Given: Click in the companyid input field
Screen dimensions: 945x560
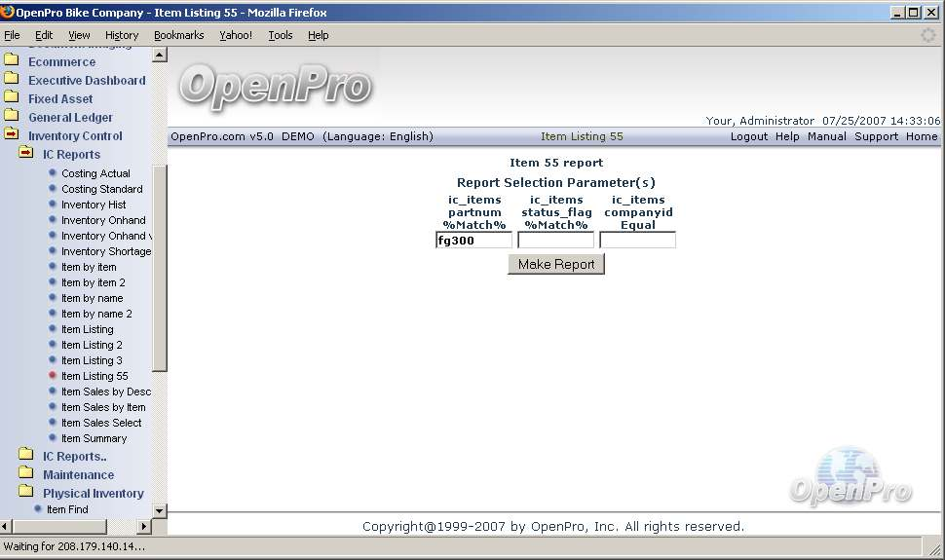Looking at the screenshot, I should pyautogui.click(x=637, y=241).
